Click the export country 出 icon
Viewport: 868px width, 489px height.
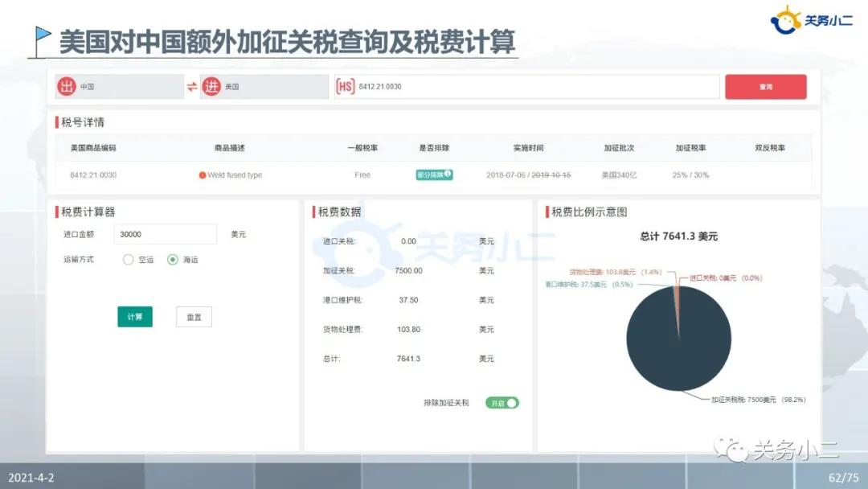tap(68, 86)
